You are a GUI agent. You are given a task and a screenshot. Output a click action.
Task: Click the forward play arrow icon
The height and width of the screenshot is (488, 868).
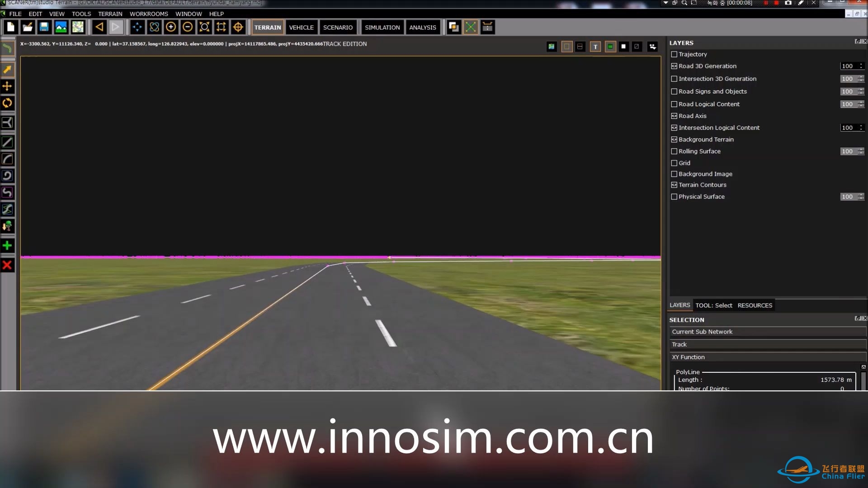coord(116,27)
